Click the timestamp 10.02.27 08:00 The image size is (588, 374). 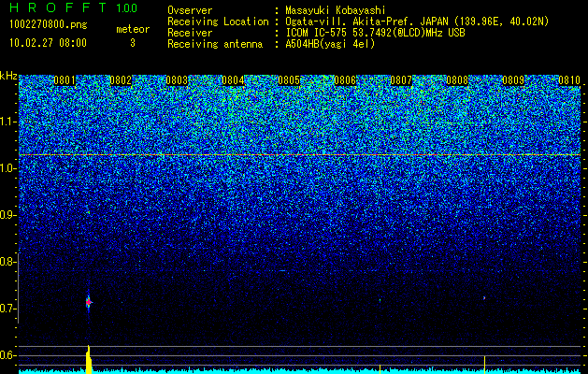[x=48, y=43]
